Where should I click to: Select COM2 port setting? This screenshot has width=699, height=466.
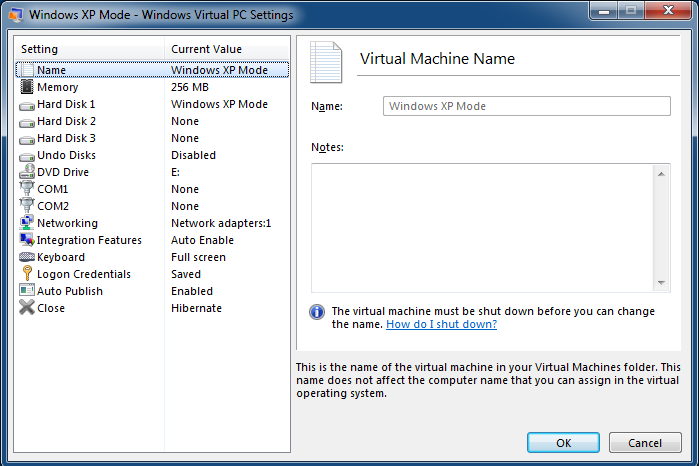coord(53,206)
